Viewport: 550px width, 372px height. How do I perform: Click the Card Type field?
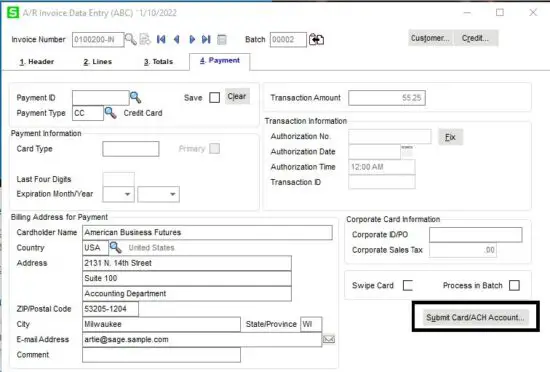click(x=130, y=149)
